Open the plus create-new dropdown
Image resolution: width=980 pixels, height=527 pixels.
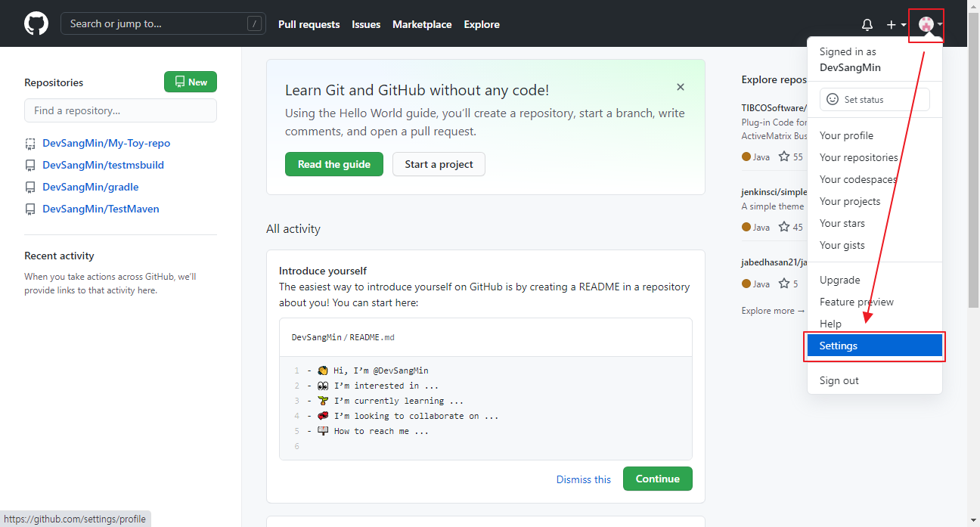[896, 24]
